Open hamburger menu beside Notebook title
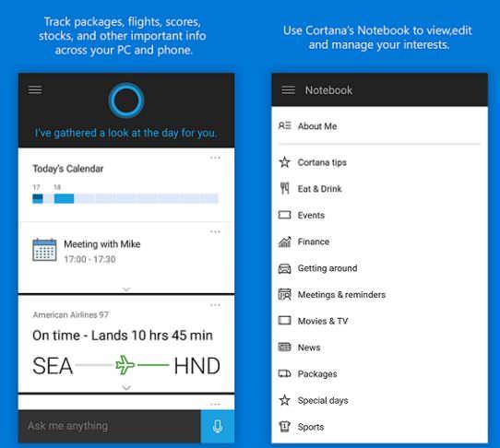Viewport: 500px width, 448px height. tap(288, 90)
